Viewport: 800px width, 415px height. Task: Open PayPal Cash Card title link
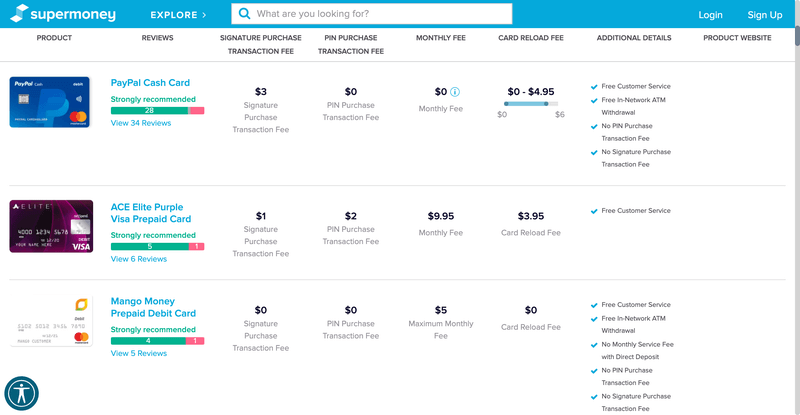(150, 83)
